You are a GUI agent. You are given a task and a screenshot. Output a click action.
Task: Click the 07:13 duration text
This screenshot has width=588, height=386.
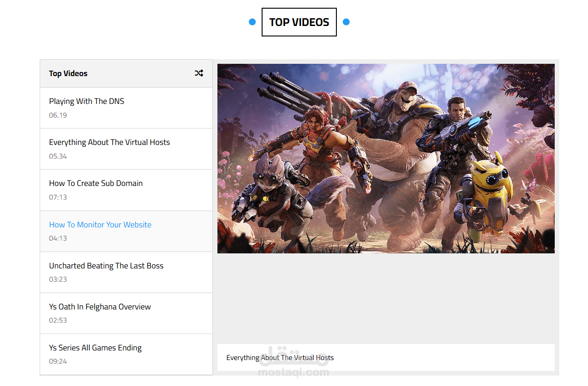tap(58, 197)
